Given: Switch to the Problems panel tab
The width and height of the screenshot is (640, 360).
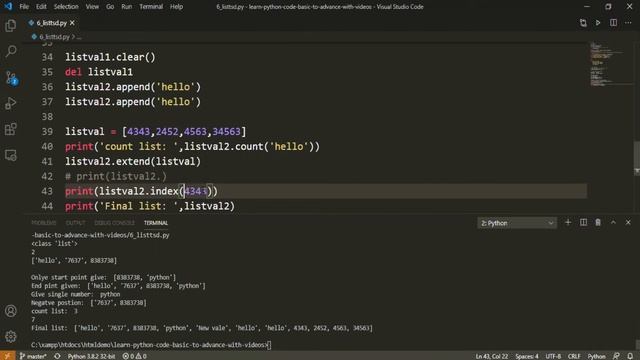Looking at the screenshot, I should pyautogui.click(x=44, y=223).
